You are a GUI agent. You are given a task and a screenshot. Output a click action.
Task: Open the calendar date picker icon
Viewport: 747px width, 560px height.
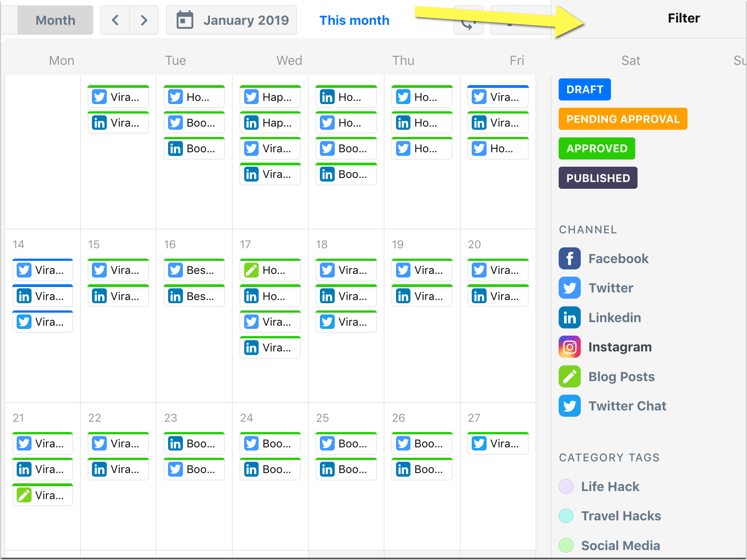pos(185,20)
